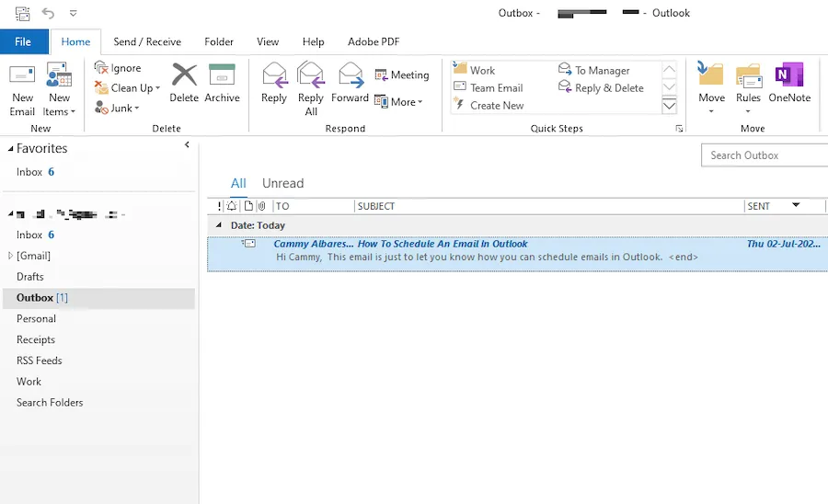The image size is (828, 504).
Task: Click the Reply All icon
Action: coord(311,74)
